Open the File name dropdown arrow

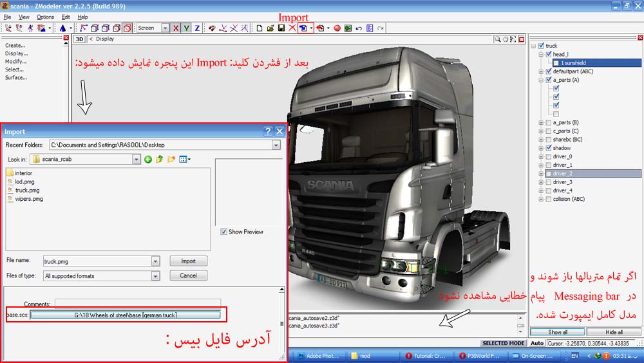[x=155, y=261]
